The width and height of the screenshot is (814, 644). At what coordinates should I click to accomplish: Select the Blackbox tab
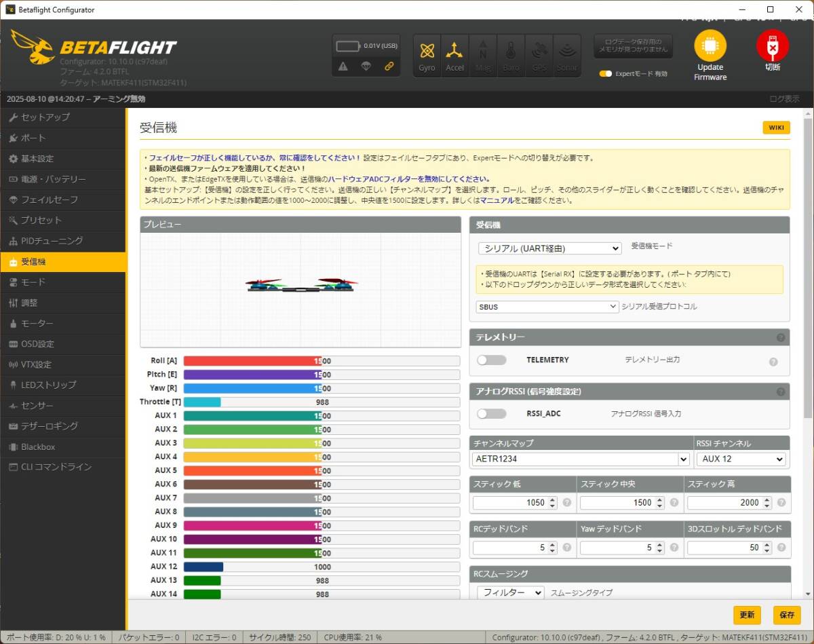[x=63, y=447]
